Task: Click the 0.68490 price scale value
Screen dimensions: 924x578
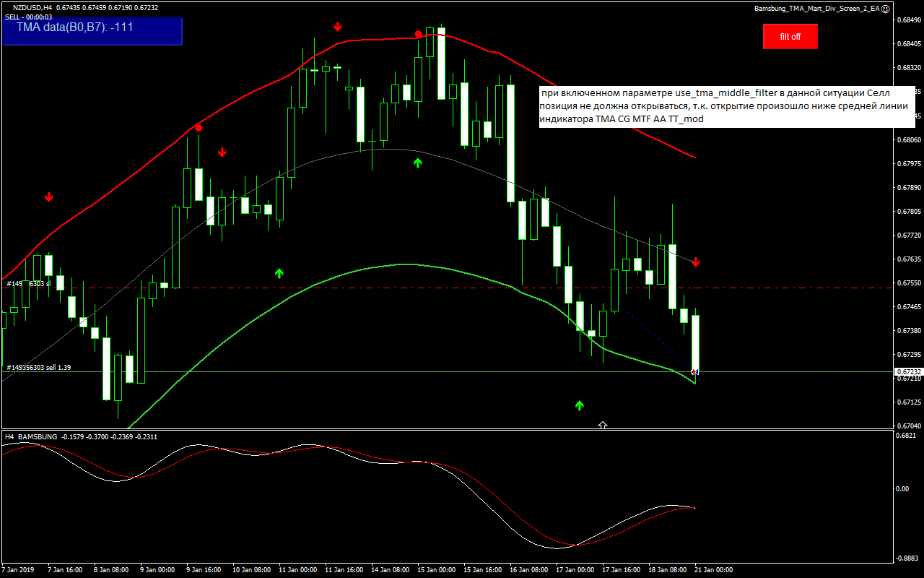Action: pos(908,20)
